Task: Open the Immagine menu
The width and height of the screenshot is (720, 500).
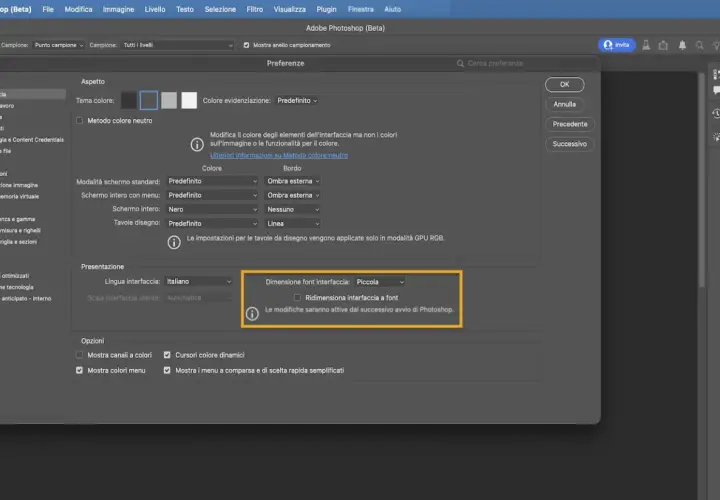Action: pyautogui.click(x=118, y=9)
